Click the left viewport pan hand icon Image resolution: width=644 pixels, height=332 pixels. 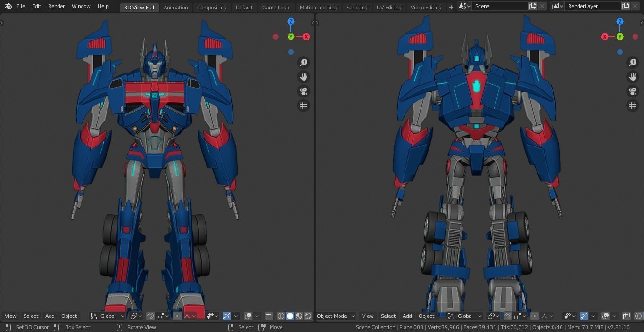coord(304,77)
